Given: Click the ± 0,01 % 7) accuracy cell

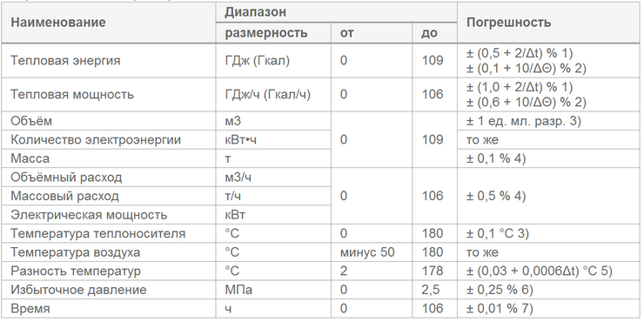Looking at the screenshot, I should click(x=548, y=308).
